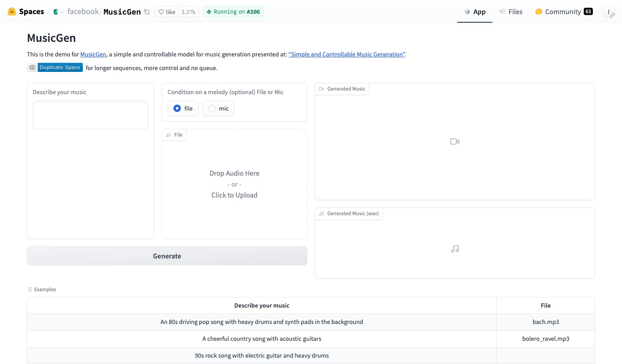Open the Simple and Controllable Music Generation link

click(347, 54)
